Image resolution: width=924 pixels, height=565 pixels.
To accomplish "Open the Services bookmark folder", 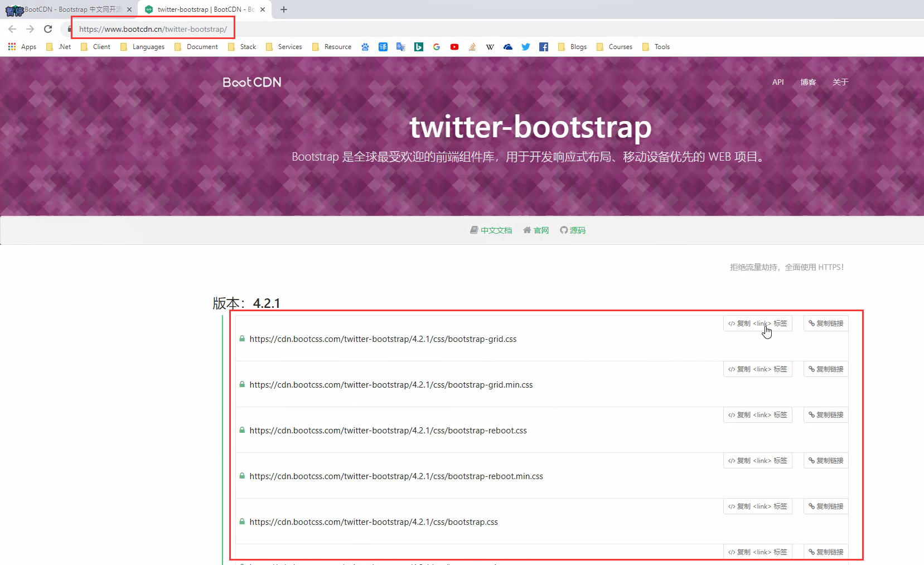I will coord(284,47).
